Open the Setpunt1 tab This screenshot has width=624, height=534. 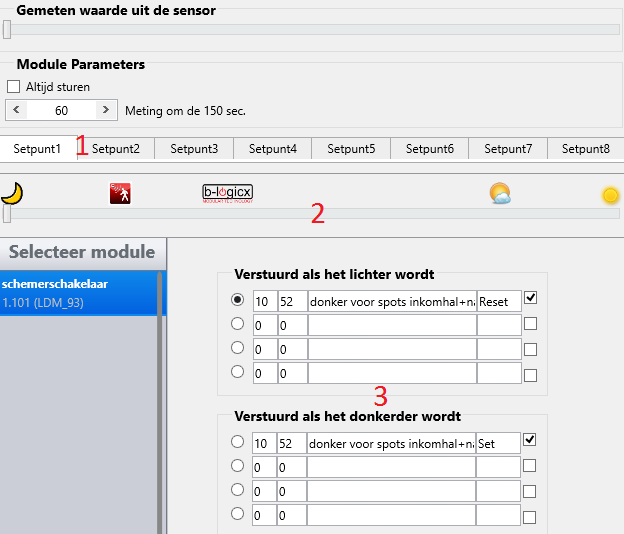(x=38, y=148)
